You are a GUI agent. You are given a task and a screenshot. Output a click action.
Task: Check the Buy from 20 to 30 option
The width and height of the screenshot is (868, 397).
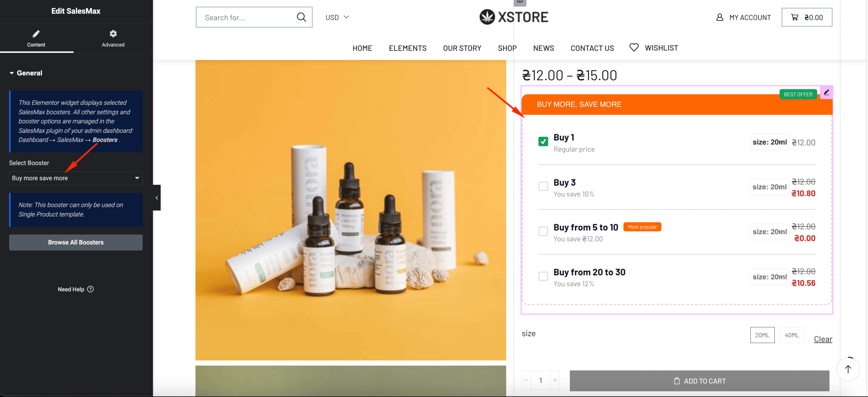pos(543,276)
